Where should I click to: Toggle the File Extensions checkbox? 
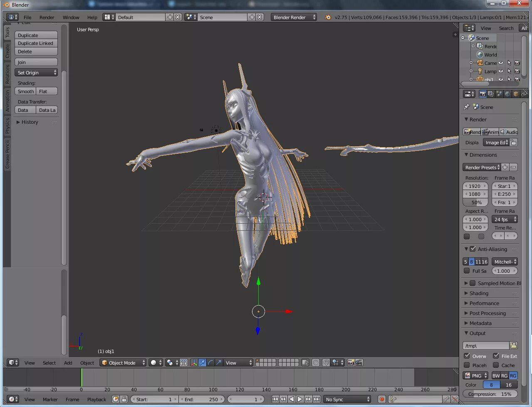coord(496,356)
